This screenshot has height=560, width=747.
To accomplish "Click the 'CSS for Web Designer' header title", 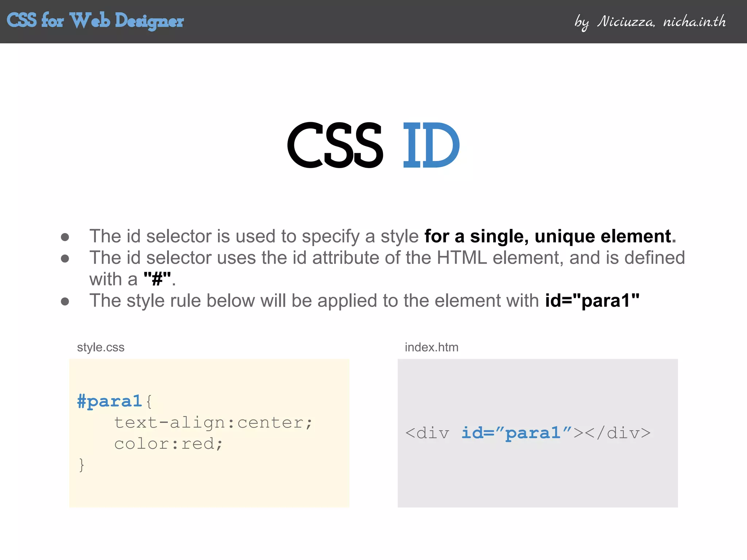I will pos(95,21).
